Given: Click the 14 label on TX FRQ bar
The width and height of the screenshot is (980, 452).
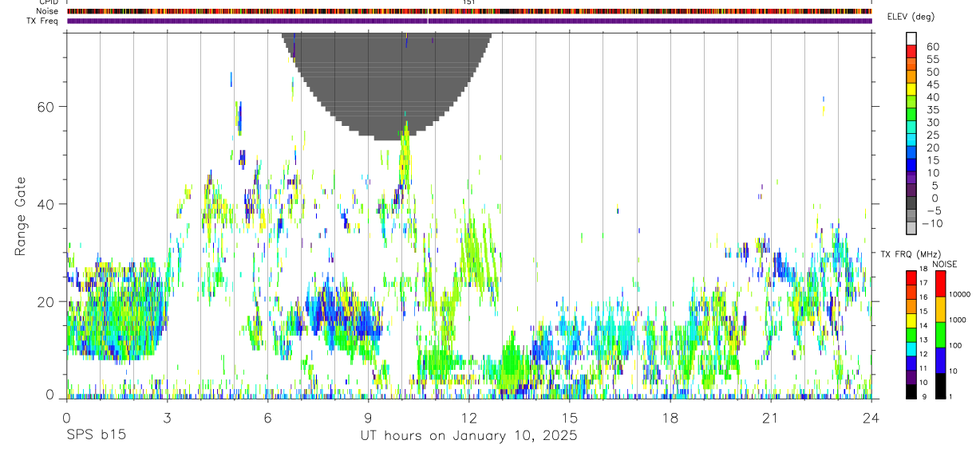Looking at the screenshot, I should tap(923, 325).
